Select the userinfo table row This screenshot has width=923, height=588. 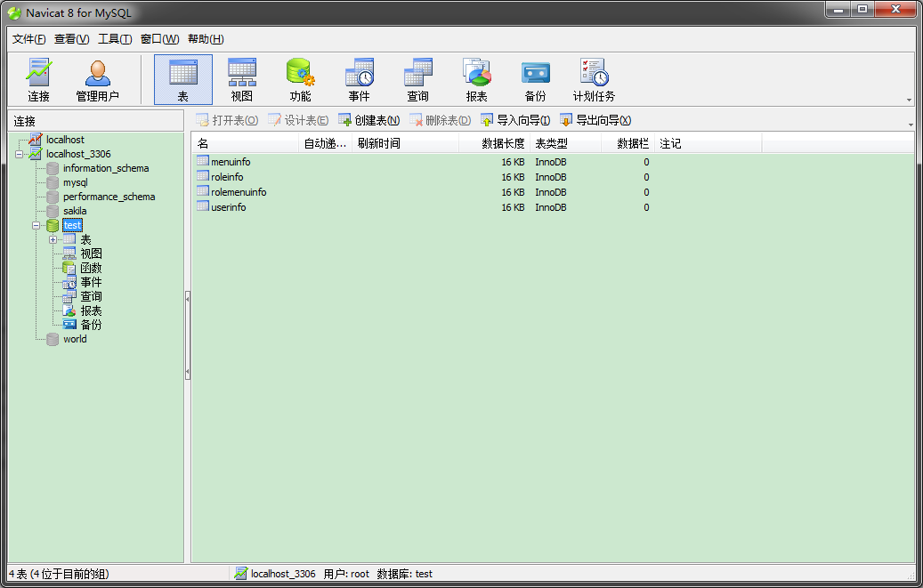point(229,207)
